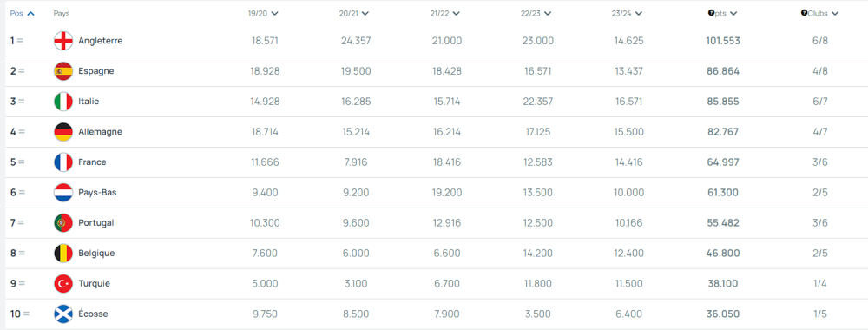Click the Italy flag icon
This screenshot has height=330, width=868.
(x=63, y=102)
